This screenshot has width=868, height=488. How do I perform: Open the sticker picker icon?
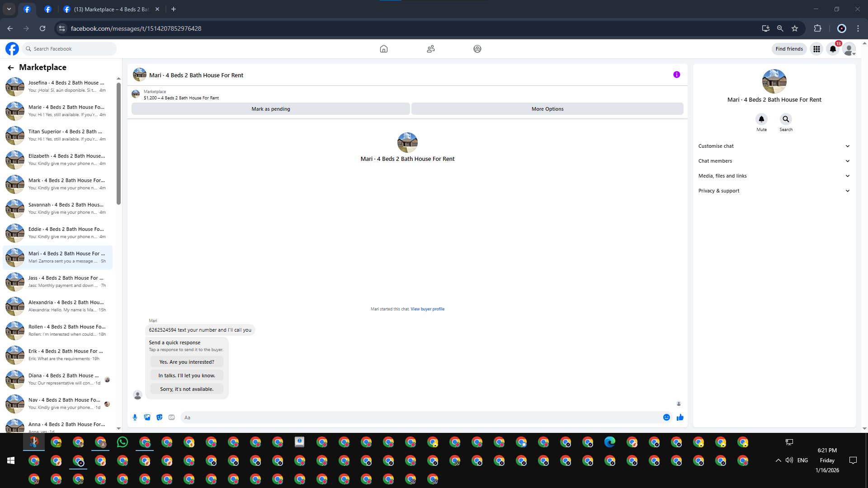coord(159,418)
